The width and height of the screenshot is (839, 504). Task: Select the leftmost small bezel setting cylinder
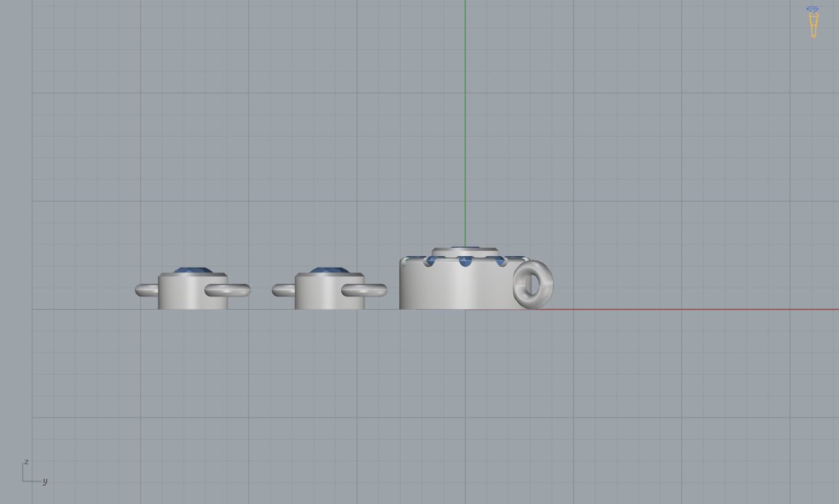coord(192,291)
